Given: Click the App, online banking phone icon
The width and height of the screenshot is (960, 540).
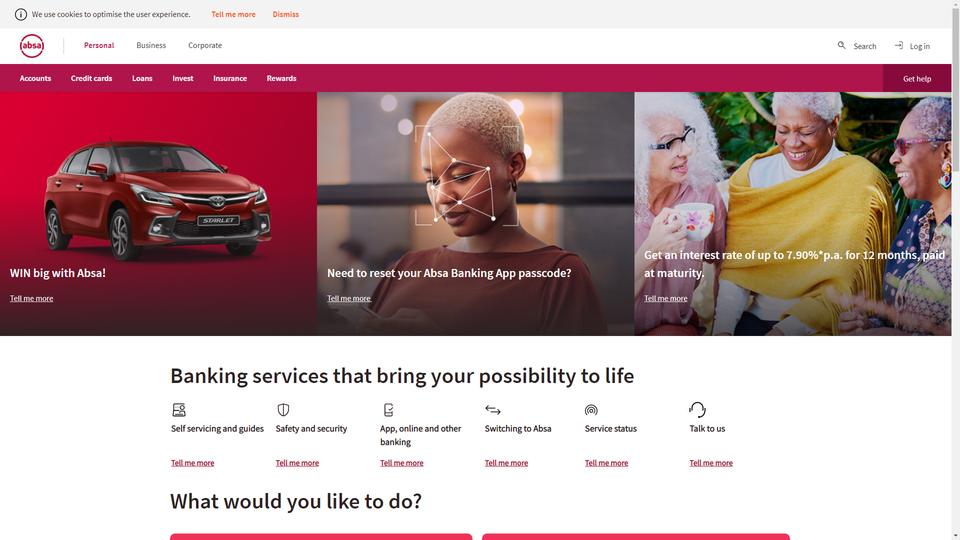Looking at the screenshot, I should coord(388,410).
